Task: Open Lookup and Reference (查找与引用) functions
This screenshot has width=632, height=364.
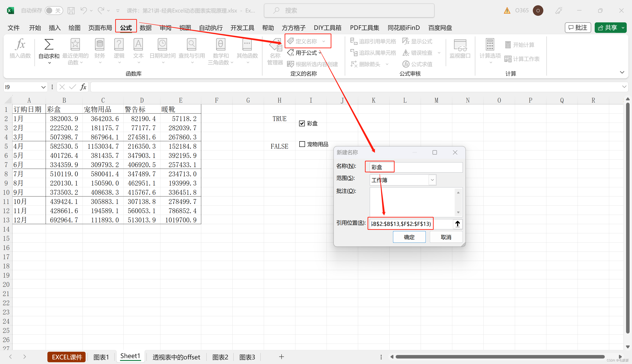Action: (192, 51)
